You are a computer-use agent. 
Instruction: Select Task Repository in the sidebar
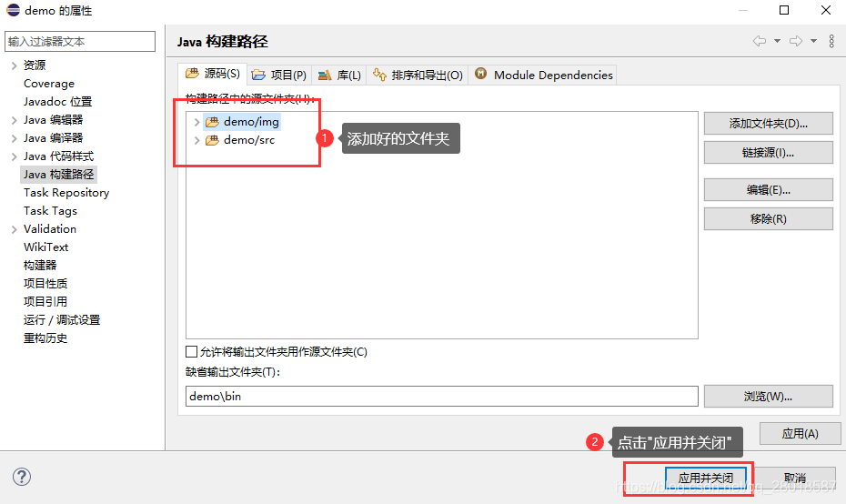click(66, 193)
